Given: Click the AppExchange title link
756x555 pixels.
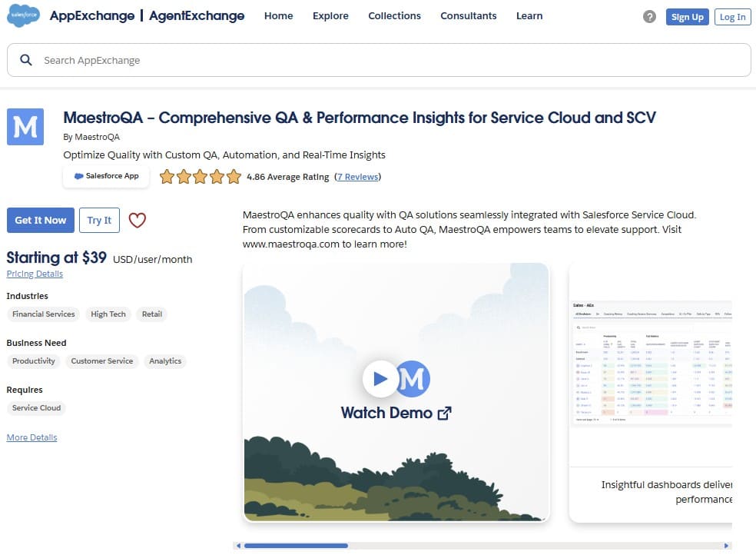Looking at the screenshot, I should click(92, 16).
